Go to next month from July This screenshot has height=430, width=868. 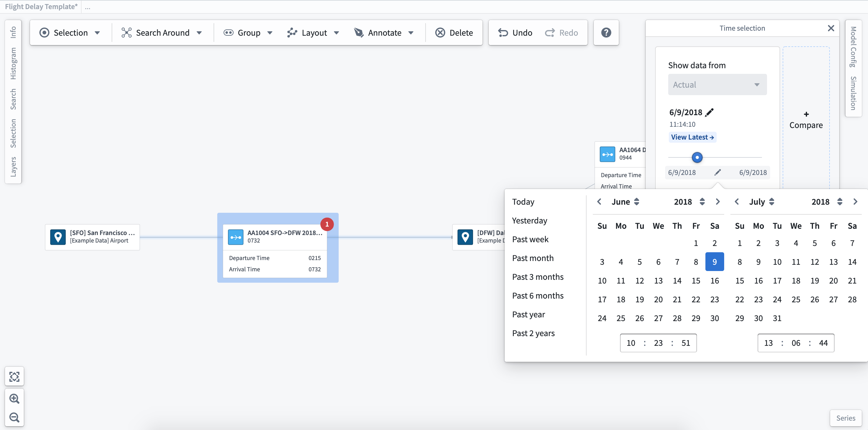(x=855, y=202)
